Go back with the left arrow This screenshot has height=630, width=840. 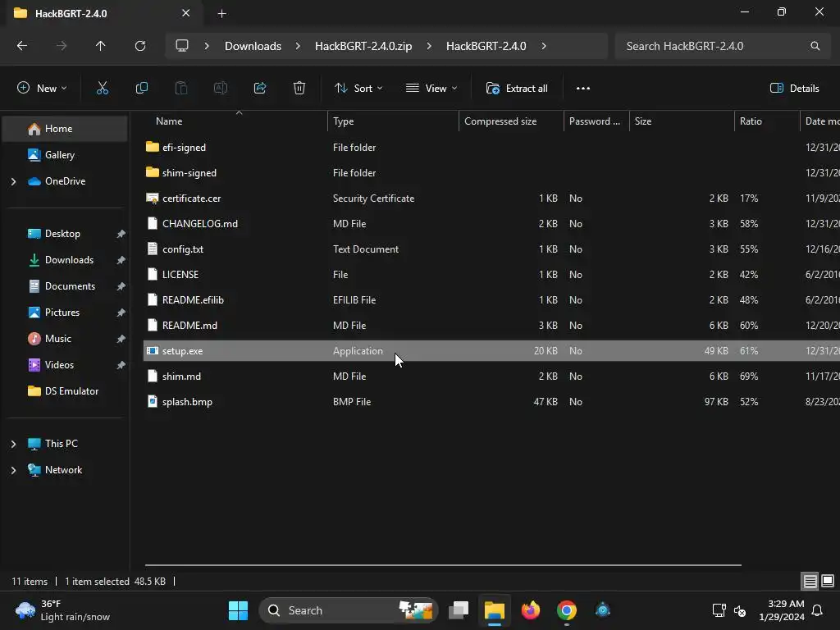click(22, 46)
